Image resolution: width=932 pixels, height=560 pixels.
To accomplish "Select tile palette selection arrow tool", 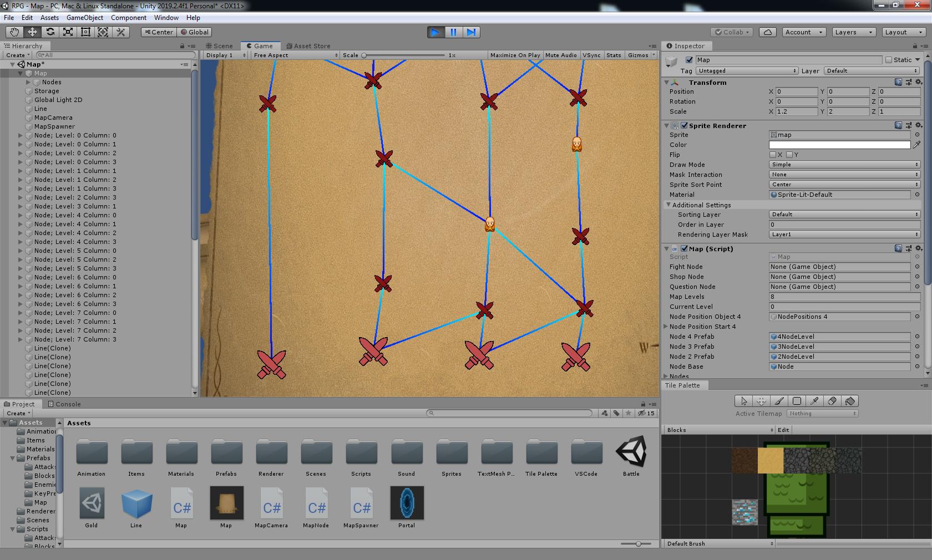I will 743,401.
